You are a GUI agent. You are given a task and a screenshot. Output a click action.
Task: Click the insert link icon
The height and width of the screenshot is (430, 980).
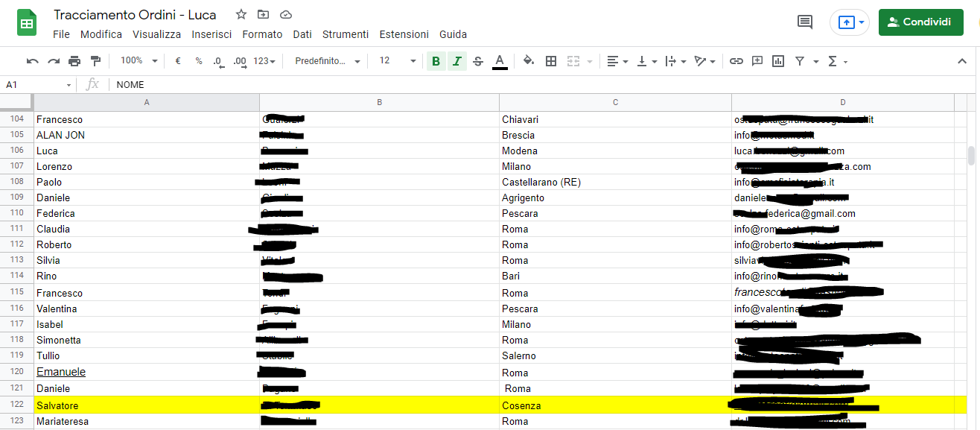point(736,61)
